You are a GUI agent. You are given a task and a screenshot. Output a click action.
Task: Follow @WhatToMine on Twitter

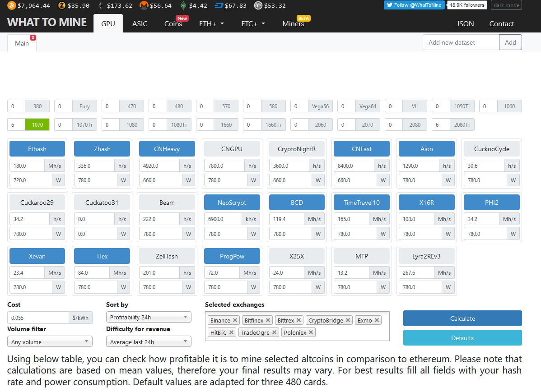[414, 5]
